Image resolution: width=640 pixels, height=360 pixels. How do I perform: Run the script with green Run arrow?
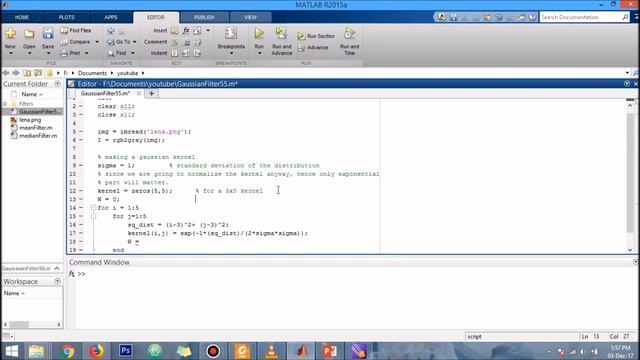pos(259,33)
